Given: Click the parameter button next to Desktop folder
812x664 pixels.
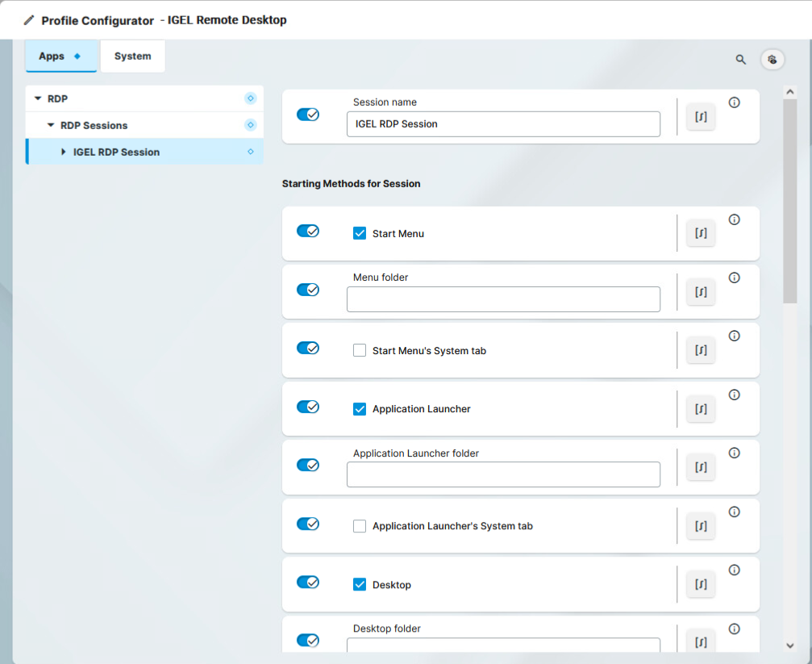Looking at the screenshot, I should point(700,642).
